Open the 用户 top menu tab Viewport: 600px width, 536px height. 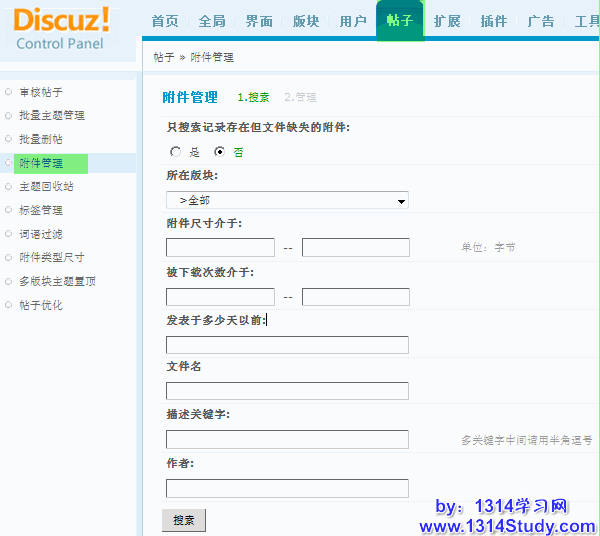coord(353,21)
